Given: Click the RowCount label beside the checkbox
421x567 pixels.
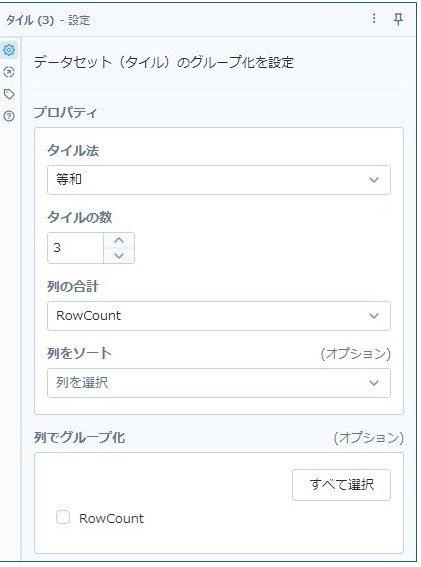Looking at the screenshot, I should 111,519.
